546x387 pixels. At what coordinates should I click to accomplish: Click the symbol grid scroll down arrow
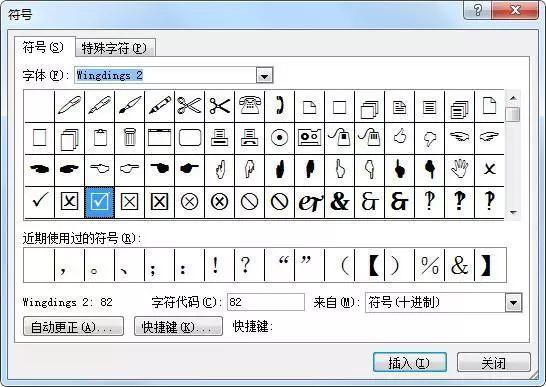pos(513,212)
